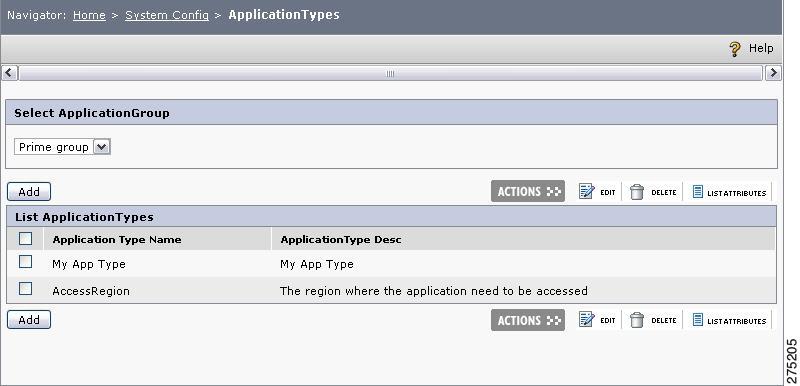This screenshot has width=800, height=386.
Task: Sort by the Application Type Name column header
Action: (x=117, y=239)
